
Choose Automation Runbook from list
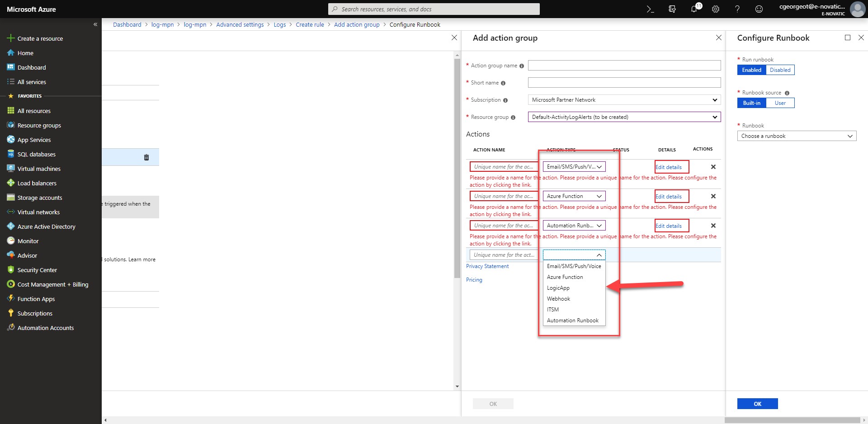coord(574,320)
